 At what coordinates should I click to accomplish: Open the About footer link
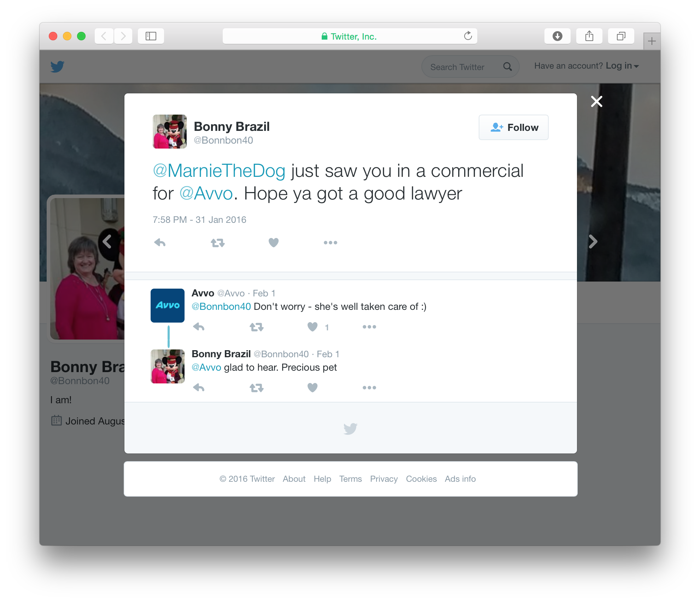pyautogui.click(x=294, y=479)
